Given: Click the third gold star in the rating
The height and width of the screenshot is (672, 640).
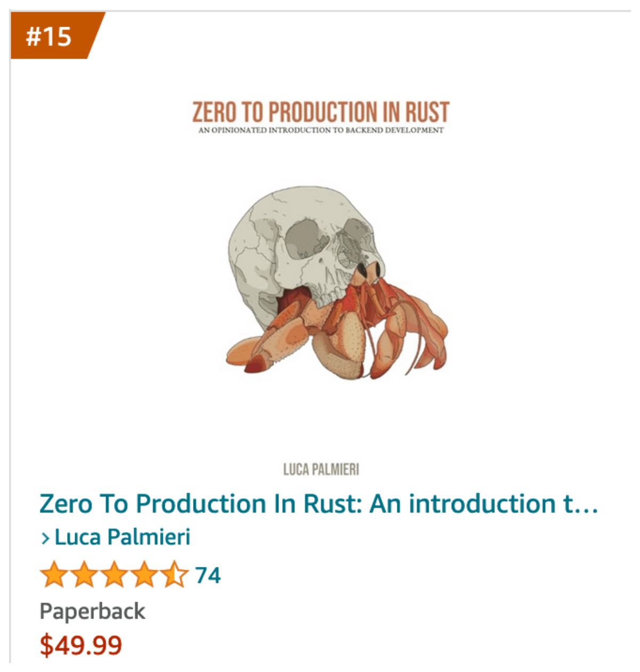Looking at the screenshot, I should pyautogui.click(x=114, y=575).
